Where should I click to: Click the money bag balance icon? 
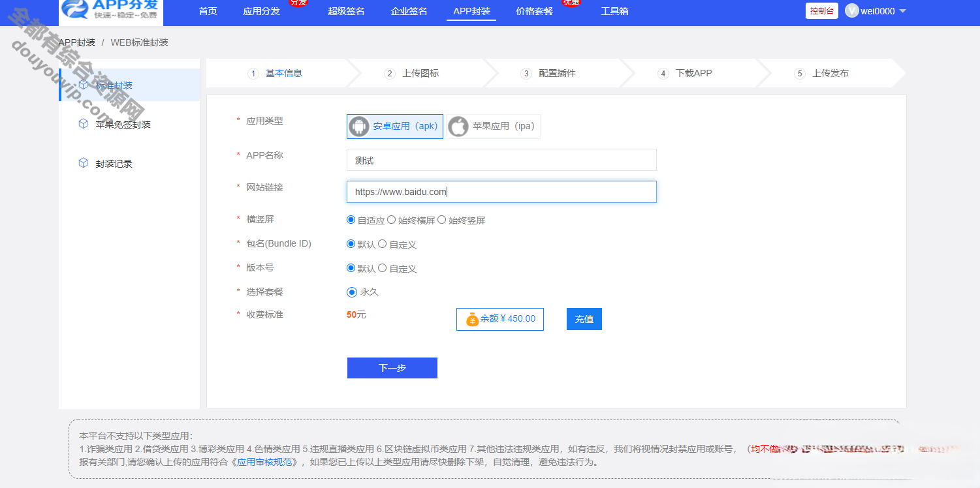(473, 320)
